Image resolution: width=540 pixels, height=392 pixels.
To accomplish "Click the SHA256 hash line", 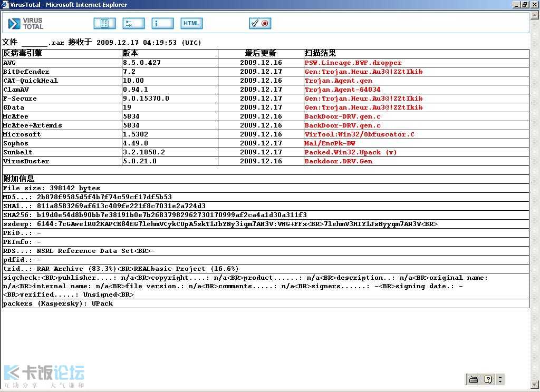I will click(x=155, y=215).
